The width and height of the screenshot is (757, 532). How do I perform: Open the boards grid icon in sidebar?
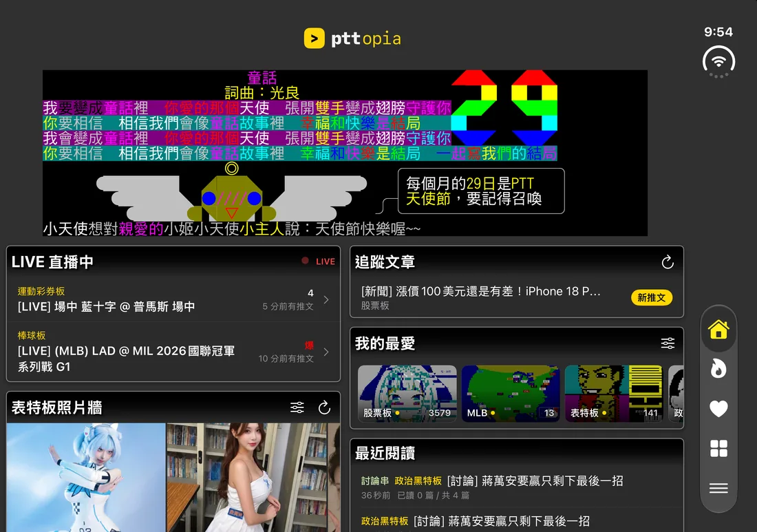click(718, 449)
